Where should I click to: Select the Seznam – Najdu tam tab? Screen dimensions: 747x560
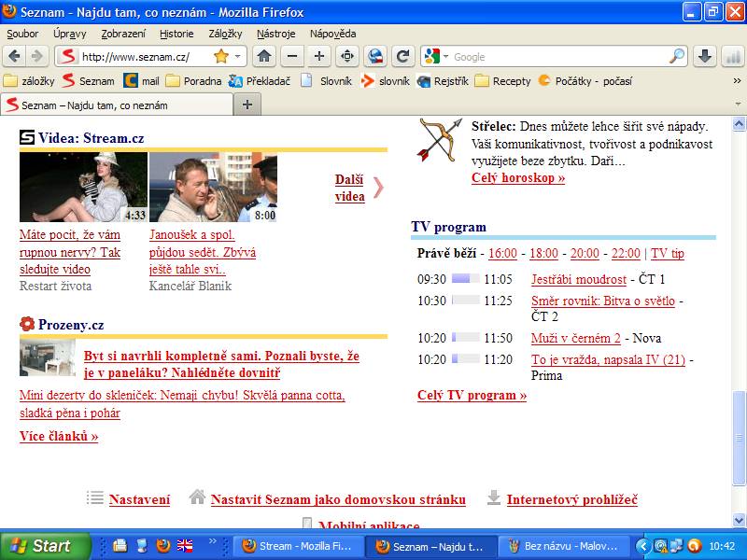click(117, 105)
